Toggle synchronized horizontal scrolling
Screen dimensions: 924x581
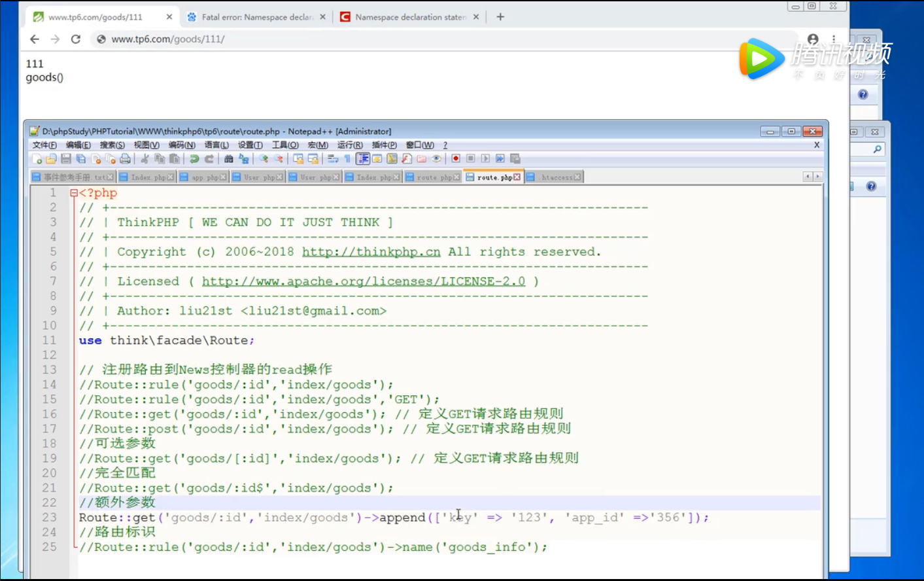click(x=313, y=159)
